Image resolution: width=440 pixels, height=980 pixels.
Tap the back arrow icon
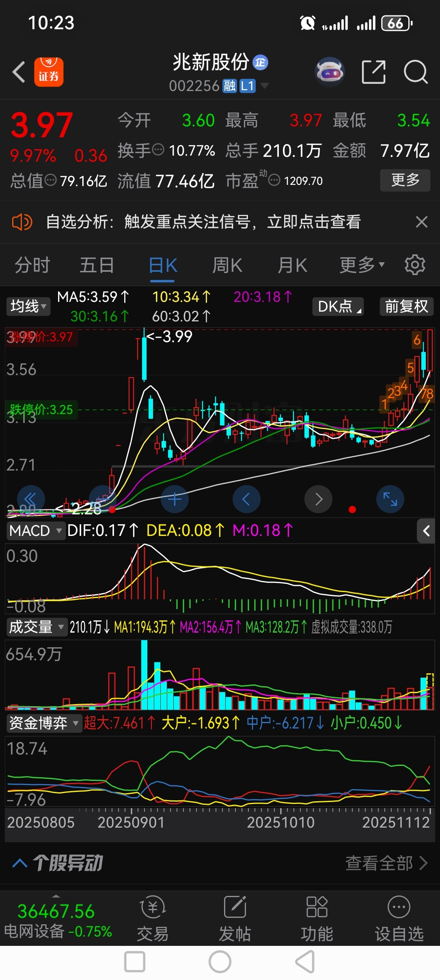(x=19, y=72)
